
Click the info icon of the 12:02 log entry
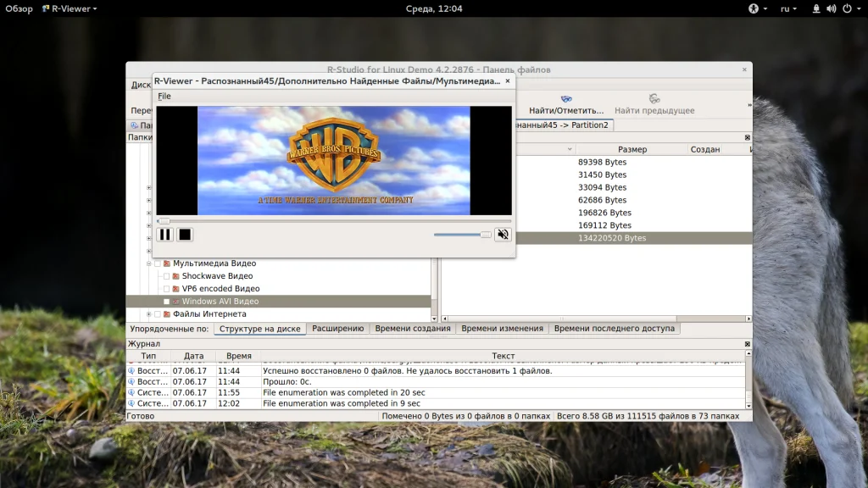(x=131, y=404)
